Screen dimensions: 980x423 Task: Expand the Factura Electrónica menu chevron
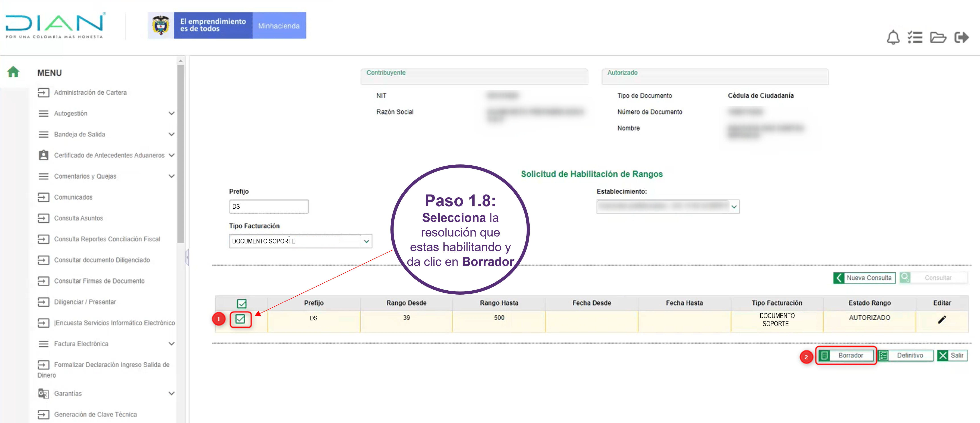(x=171, y=344)
